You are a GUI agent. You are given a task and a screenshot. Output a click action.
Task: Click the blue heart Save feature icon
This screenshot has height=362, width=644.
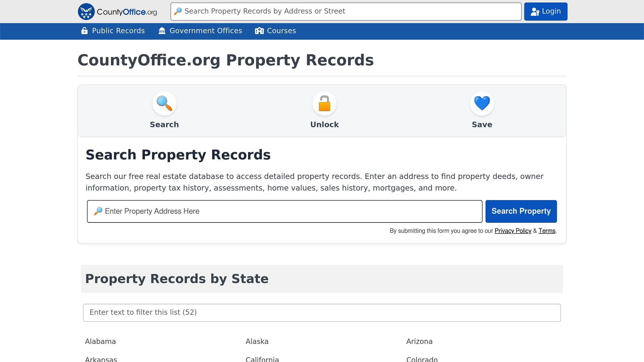(482, 104)
